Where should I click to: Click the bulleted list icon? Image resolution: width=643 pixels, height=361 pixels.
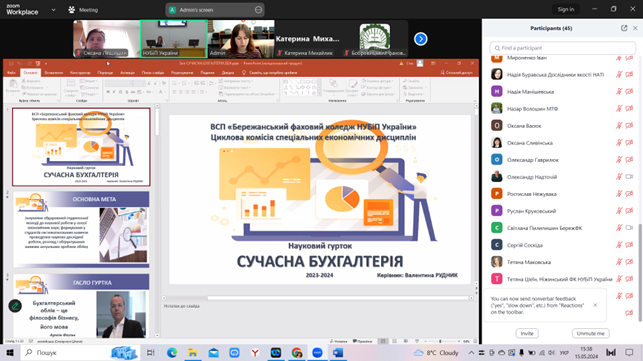click(x=175, y=83)
